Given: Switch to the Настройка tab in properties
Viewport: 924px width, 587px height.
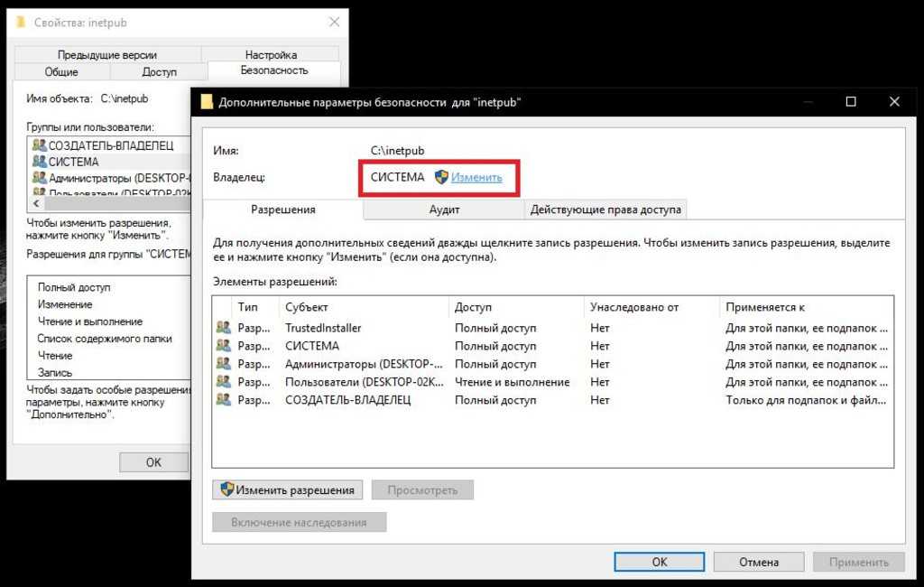Looking at the screenshot, I should 271,55.
